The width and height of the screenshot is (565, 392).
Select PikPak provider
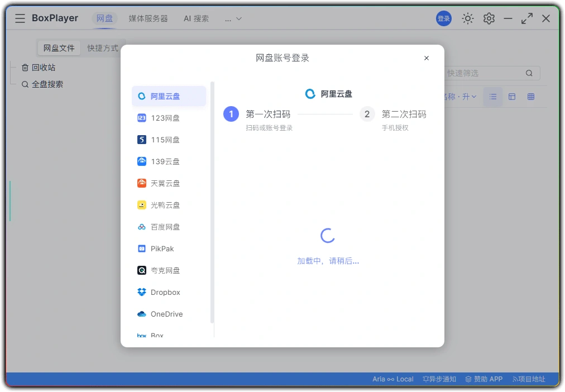[x=169, y=248]
